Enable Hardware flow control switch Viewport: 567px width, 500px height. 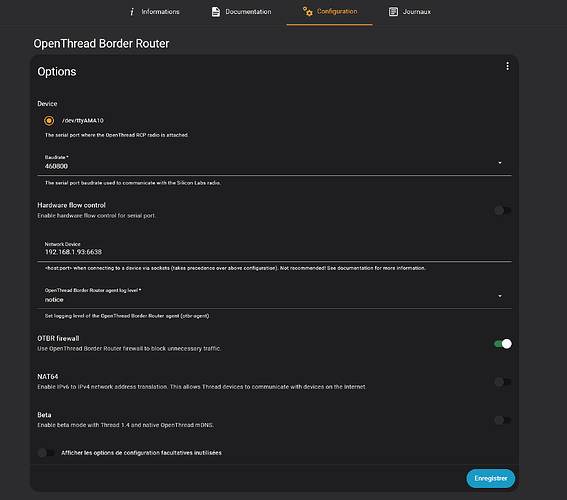pos(502,210)
